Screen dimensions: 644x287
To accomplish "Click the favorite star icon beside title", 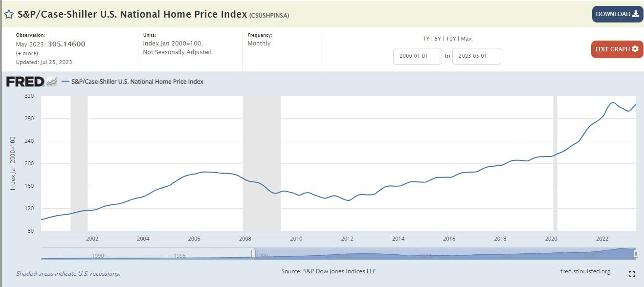I will 9,14.
